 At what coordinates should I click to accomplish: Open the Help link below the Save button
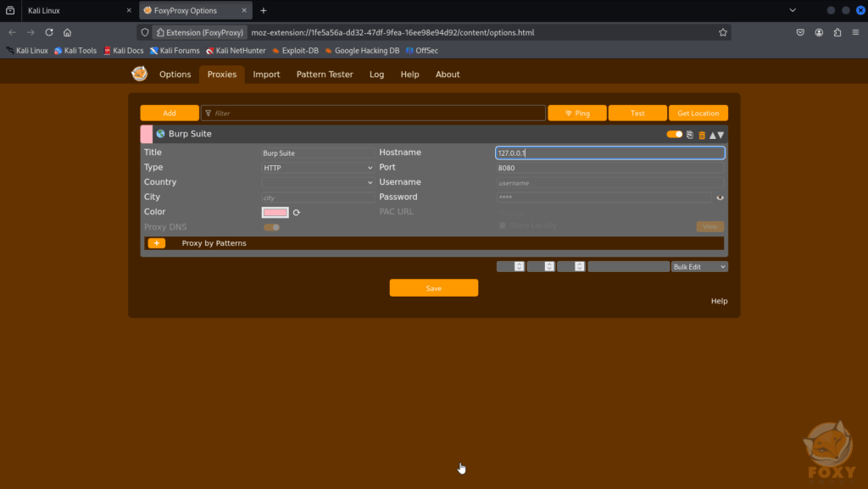tap(719, 301)
